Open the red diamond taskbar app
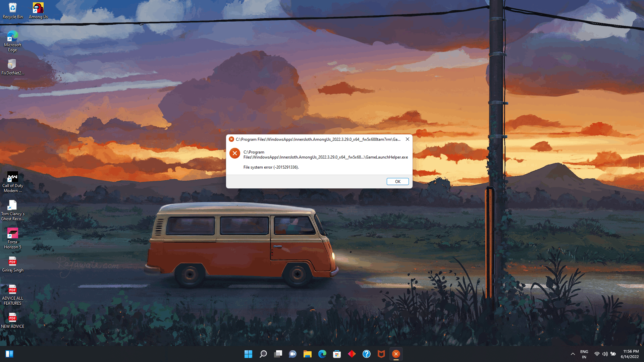 point(352,354)
